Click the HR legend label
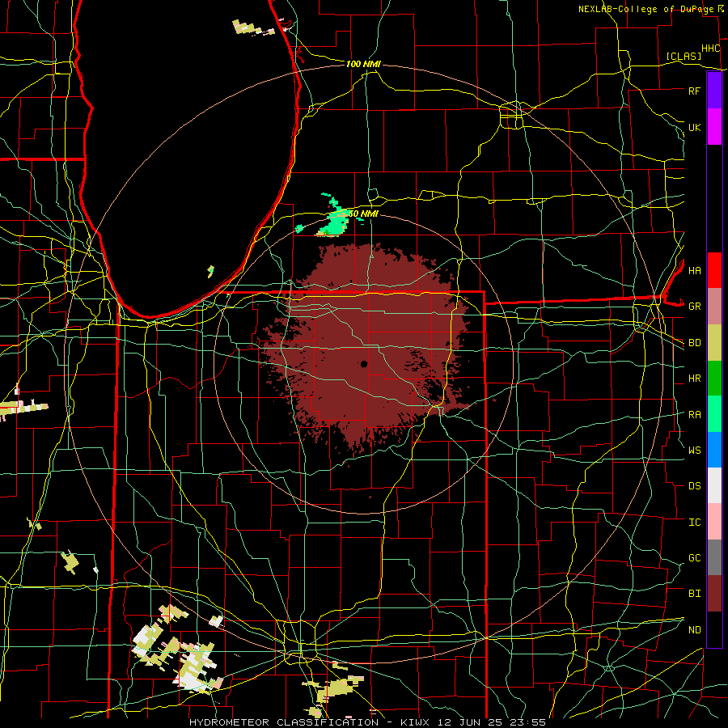The height and width of the screenshot is (728, 728). click(694, 379)
